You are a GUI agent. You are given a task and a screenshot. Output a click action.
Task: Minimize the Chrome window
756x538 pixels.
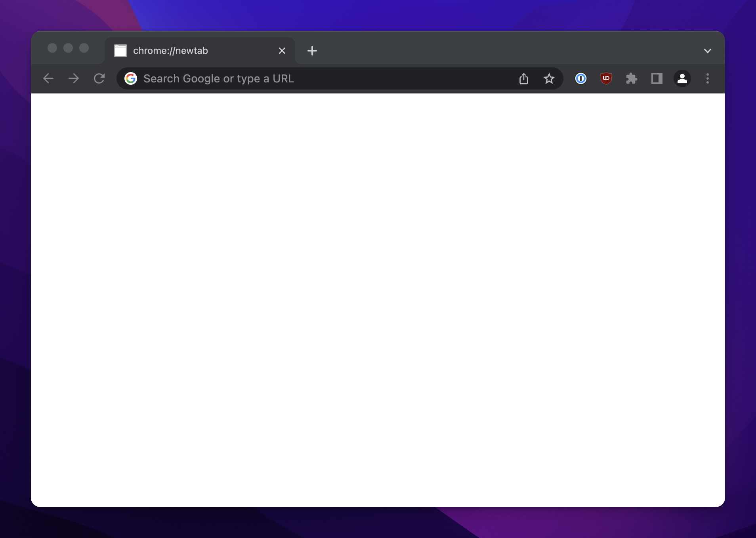coord(68,48)
